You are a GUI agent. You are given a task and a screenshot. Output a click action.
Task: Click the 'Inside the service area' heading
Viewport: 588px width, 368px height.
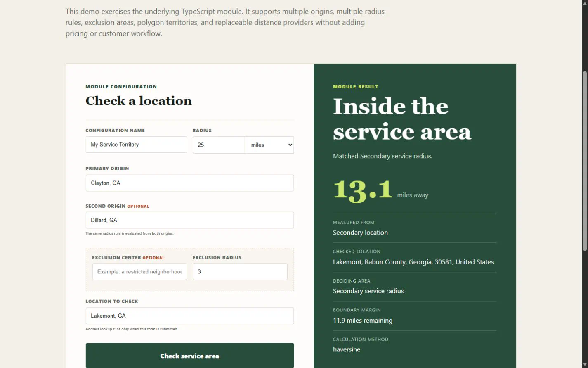(x=402, y=119)
